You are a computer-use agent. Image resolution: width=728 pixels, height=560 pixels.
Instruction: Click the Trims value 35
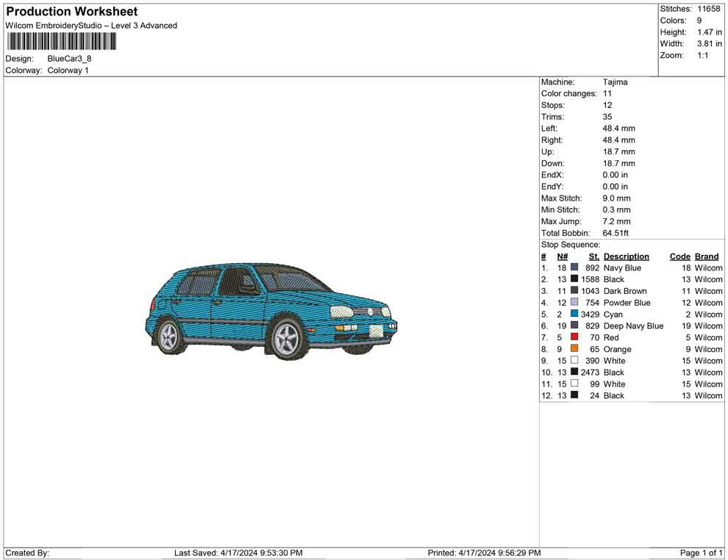(607, 117)
